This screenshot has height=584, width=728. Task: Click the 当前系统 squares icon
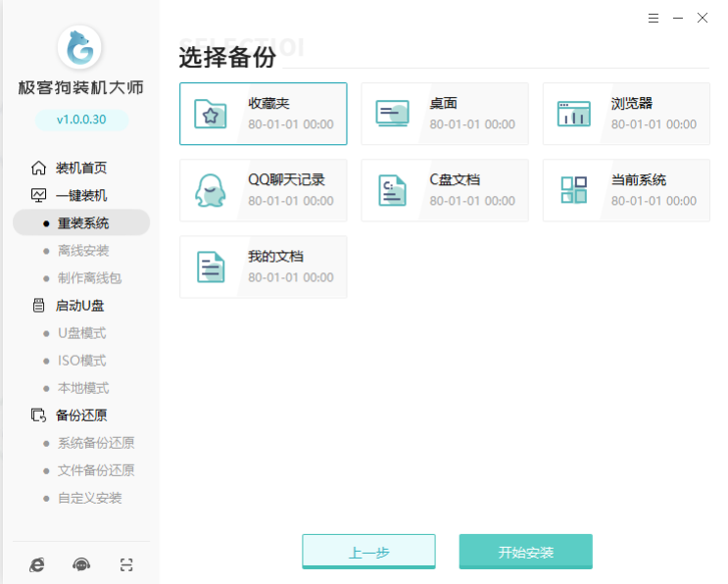click(573, 190)
